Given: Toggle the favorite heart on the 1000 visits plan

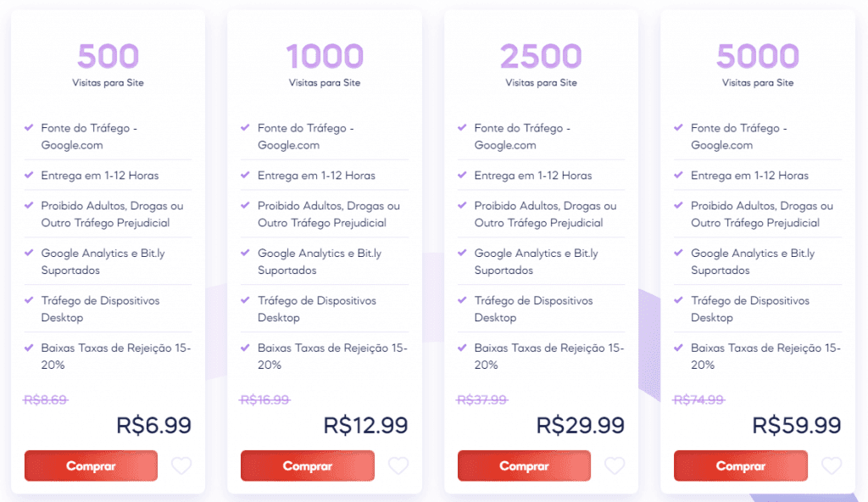Looking at the screenshot, I should pos(398,466).
